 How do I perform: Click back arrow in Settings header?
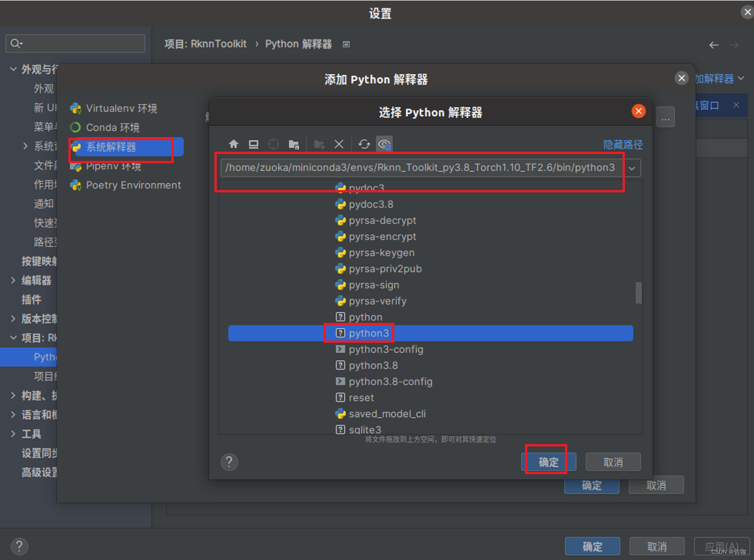(x=714, y=45)
